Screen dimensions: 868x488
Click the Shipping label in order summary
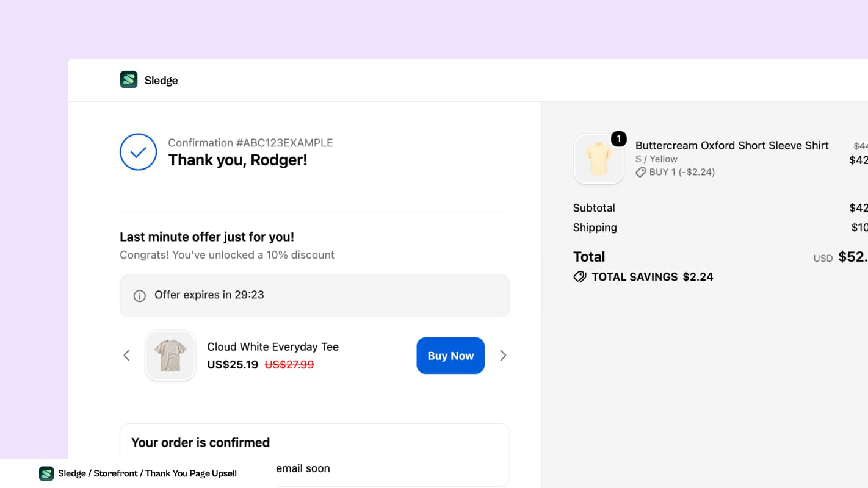pyautogui.click(x=595, y=228)
